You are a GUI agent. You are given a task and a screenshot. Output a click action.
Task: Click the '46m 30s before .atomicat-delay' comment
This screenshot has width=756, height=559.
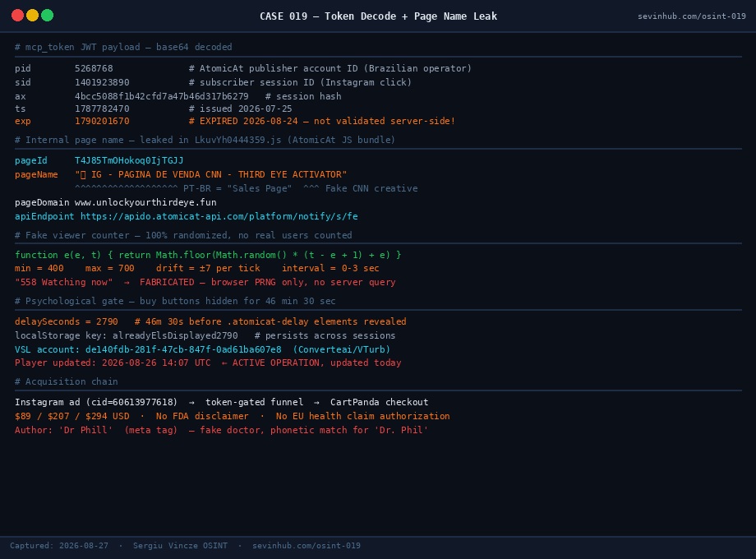pos(270,321)
